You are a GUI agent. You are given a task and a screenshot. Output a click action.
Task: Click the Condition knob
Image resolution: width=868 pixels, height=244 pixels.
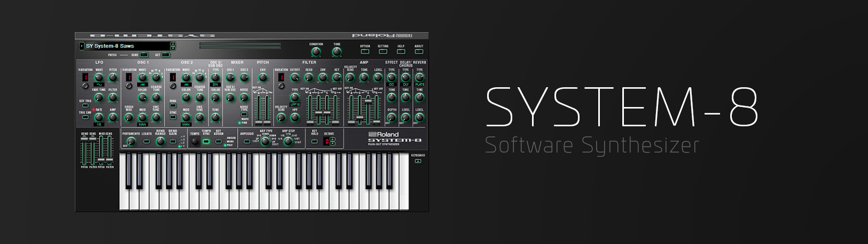click(x=316, y=52)
